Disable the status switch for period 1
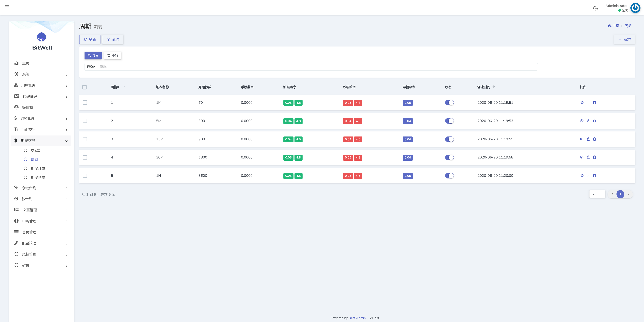 pyautogui.click(x=449, y=103)
